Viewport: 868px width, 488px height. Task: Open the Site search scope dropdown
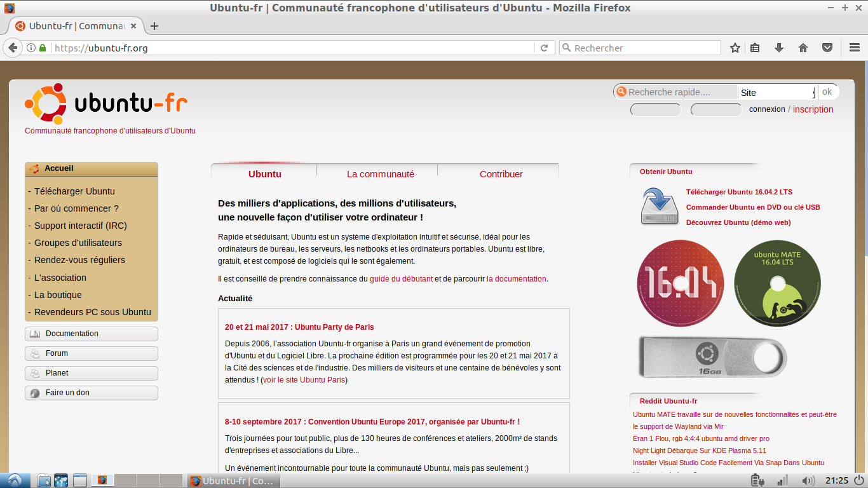[x=776, y=92]
